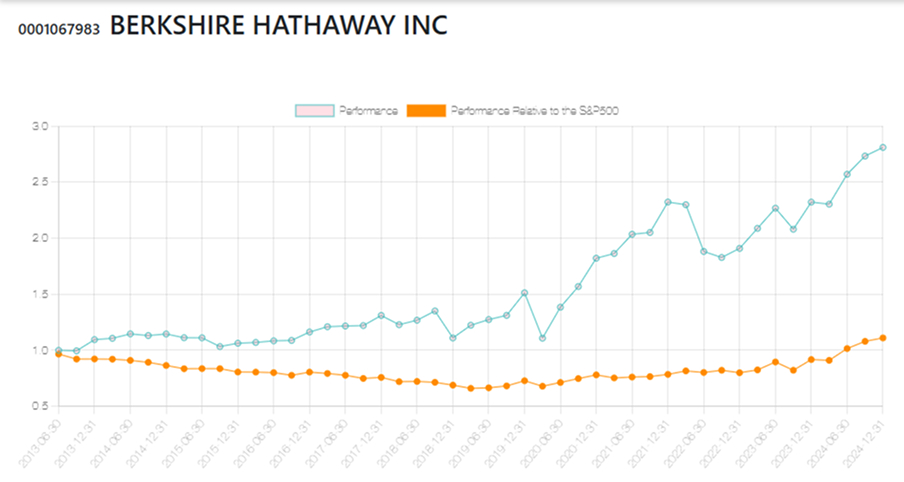Click the '0.5' y-axis value
Viewport: 904px width, 482px height.
pyautogui.click(x=40, y=406)
